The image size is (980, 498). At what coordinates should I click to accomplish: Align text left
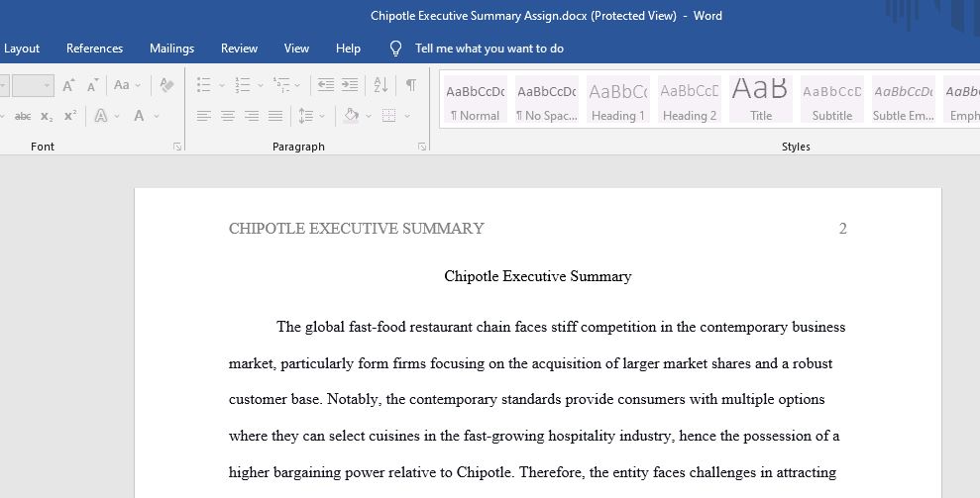[x=203, y=116]
